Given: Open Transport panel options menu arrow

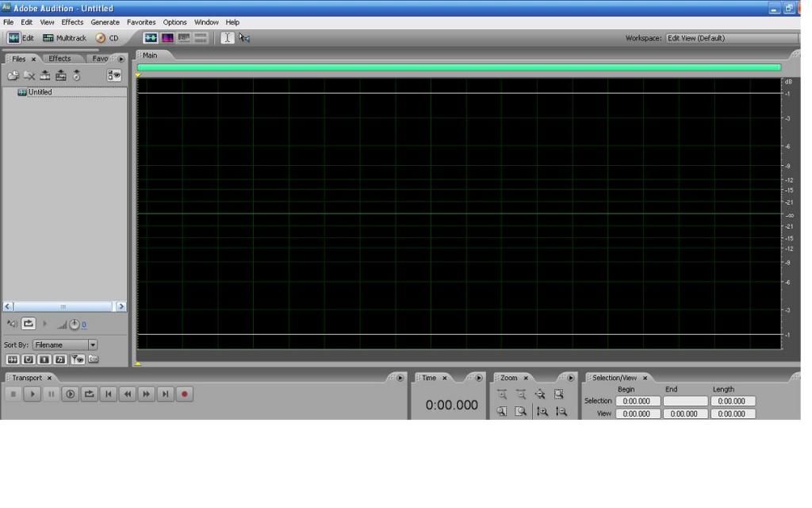Looking at the screenshot, I should click(x=400, y=378).
